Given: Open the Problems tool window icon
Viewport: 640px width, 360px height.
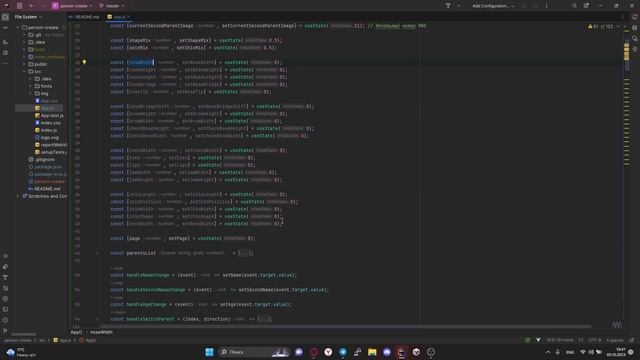Looking at the screenshot, I should [x=5, y=320].
